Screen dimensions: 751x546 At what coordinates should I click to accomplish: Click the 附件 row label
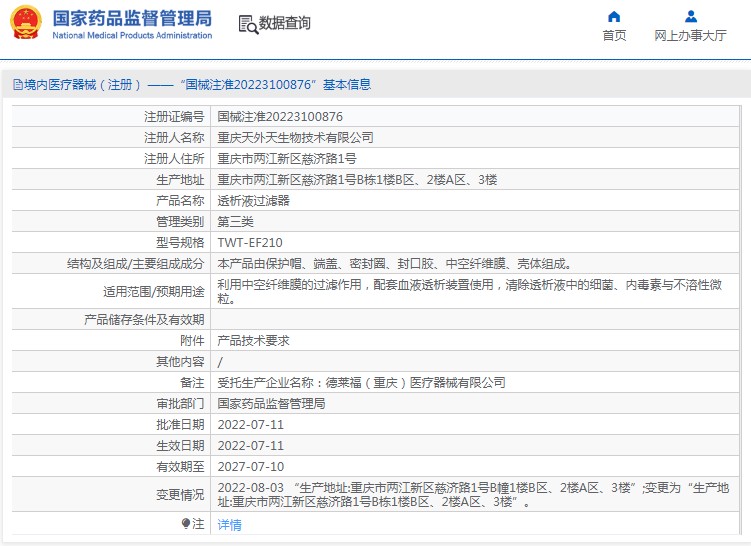pyautogui.click(x=192, y=341)
